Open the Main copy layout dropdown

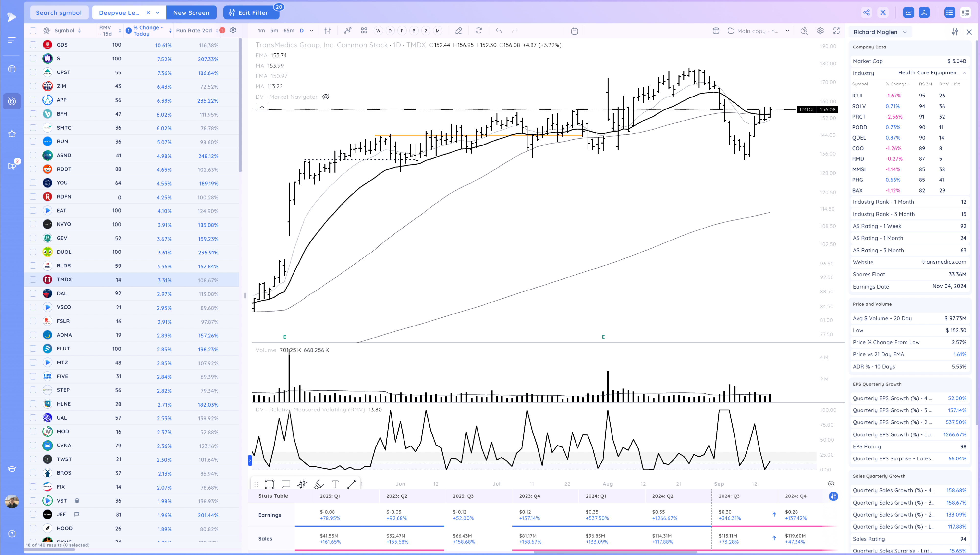pos(787,31)
